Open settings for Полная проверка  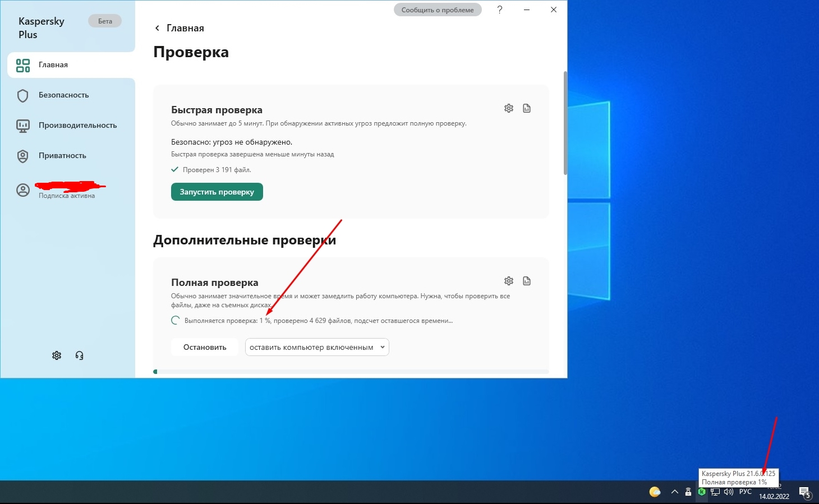[509, 281]
